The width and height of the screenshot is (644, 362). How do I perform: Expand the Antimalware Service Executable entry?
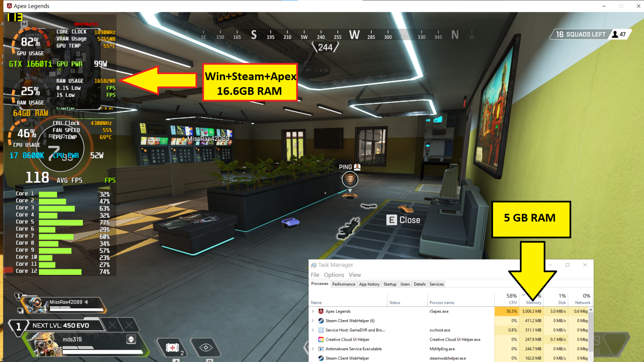click(x=313, y=349)
